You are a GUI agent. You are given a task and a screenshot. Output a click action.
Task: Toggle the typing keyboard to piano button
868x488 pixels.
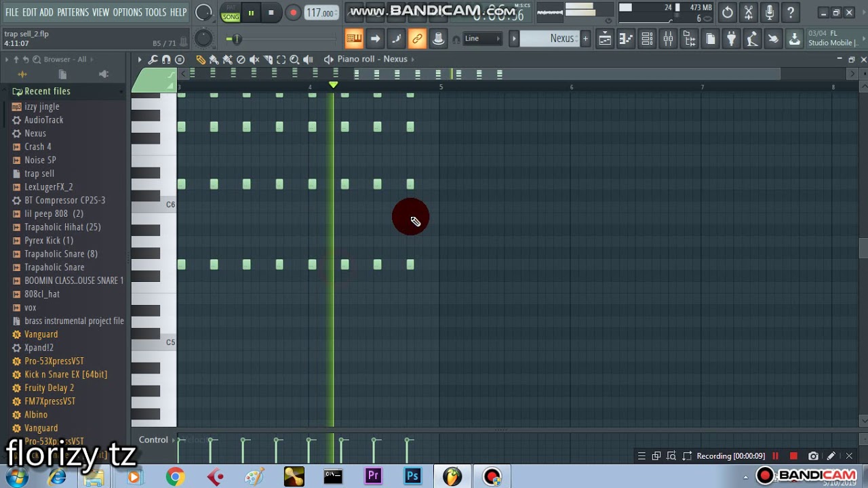(354, 39)
